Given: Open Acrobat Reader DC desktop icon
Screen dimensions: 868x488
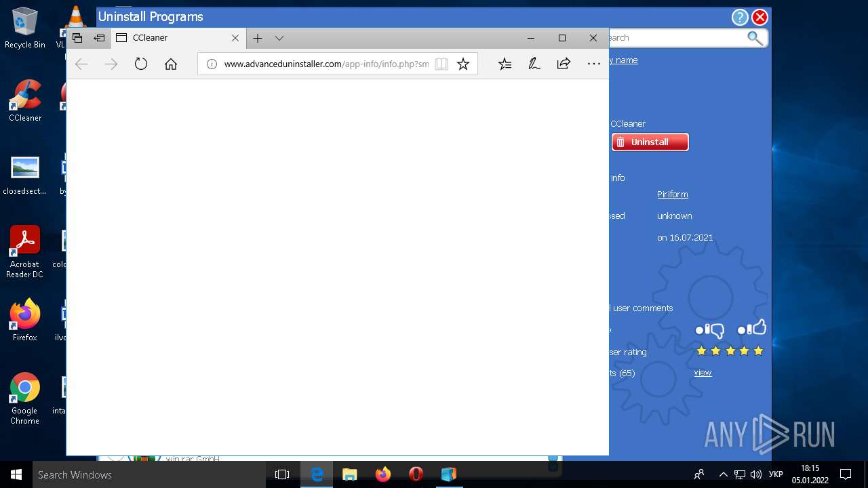Looking at the screenshot, I should point(25,251).
